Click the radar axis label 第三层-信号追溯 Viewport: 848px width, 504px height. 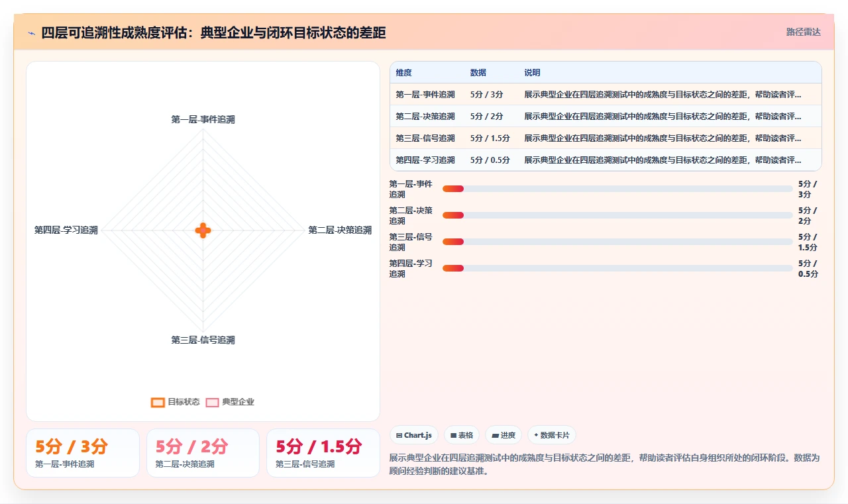tap(203, 340)
